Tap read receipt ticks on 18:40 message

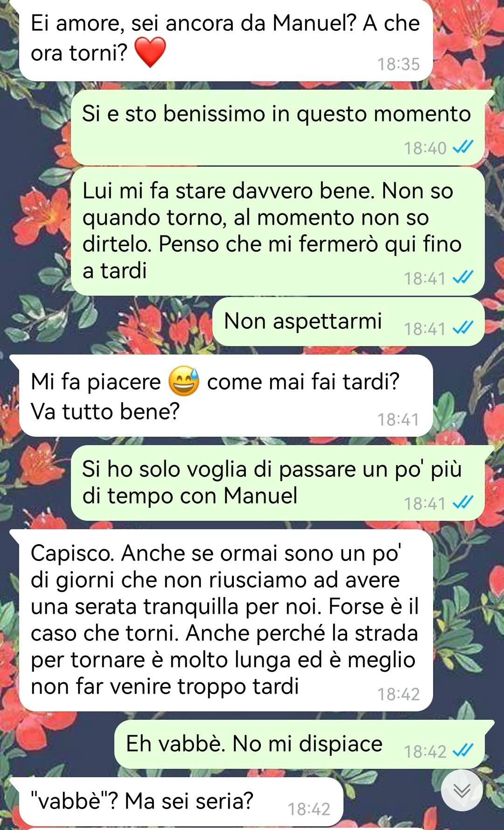coord(463,148)
